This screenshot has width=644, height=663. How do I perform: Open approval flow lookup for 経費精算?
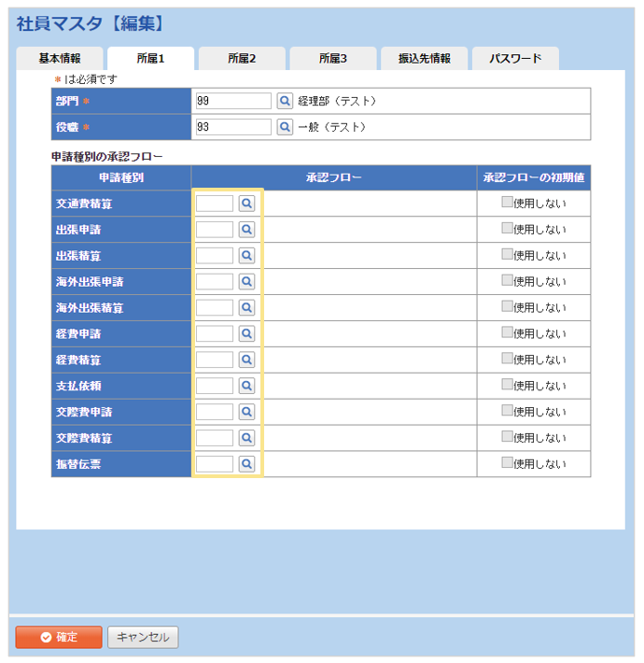[246, 360]
